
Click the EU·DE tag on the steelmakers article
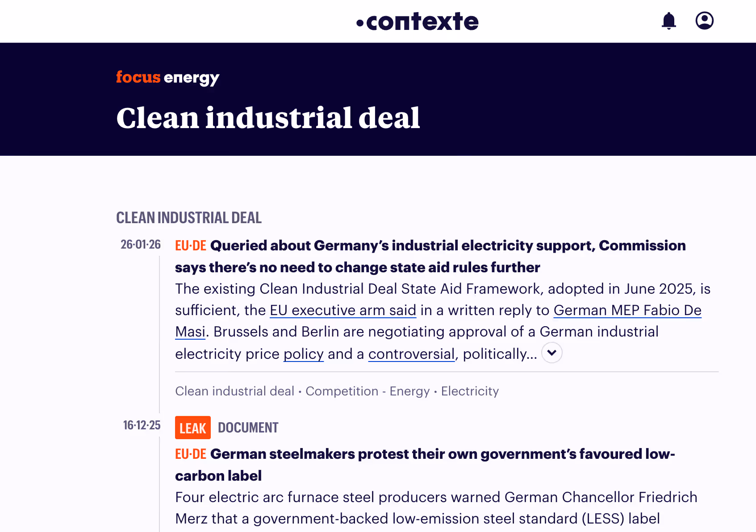click(x=190, y=453)
